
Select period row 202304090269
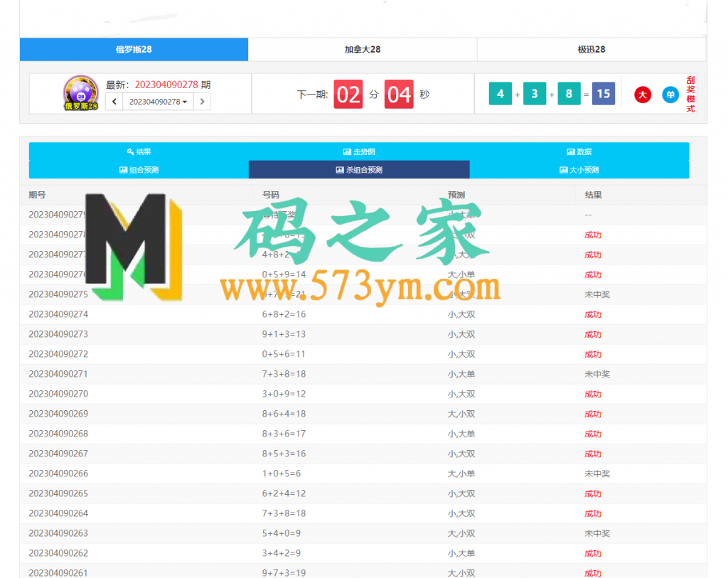(x=363, y=414)
